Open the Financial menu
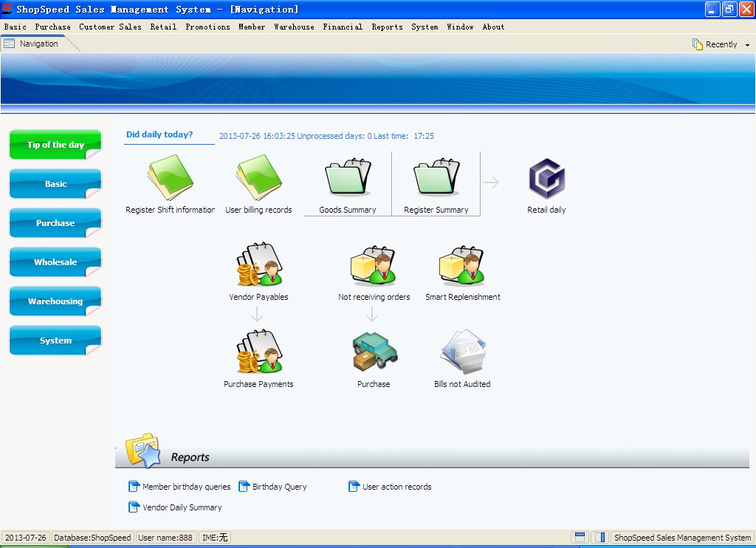 (343, 27)
